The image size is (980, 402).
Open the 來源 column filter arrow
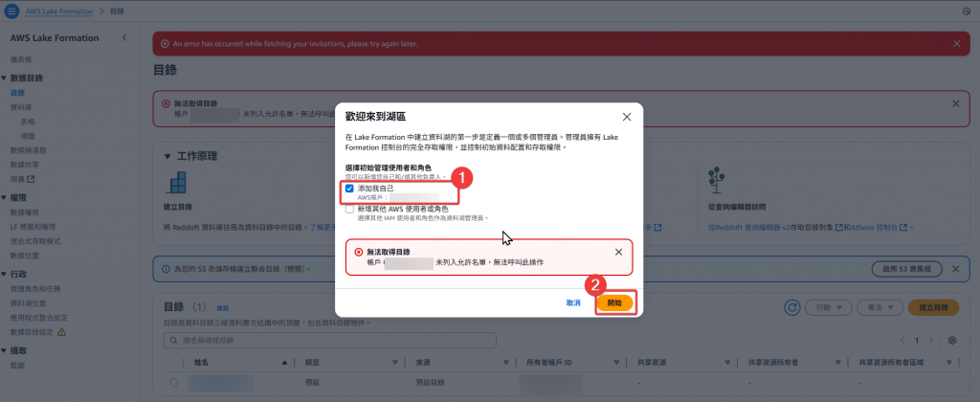pos(505,363)
